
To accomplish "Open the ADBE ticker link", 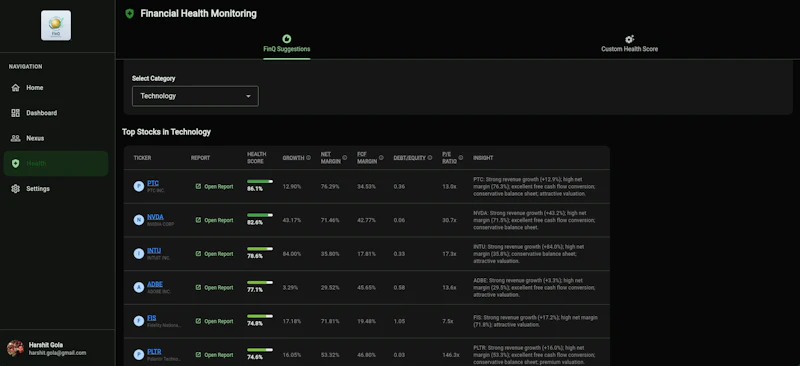I will click(x=155, y=284).
